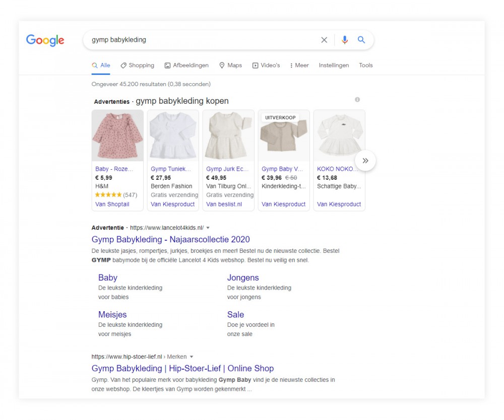Screen dimensions: 504x420
Task: Click 'Van Kiesproduct' under Schattige Baby
Action: [339, 204]
